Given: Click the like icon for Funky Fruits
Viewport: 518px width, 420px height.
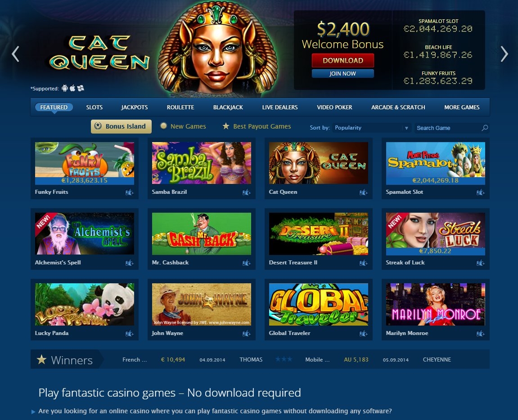Looking at the screenshot, I should (x=130, y=192).
